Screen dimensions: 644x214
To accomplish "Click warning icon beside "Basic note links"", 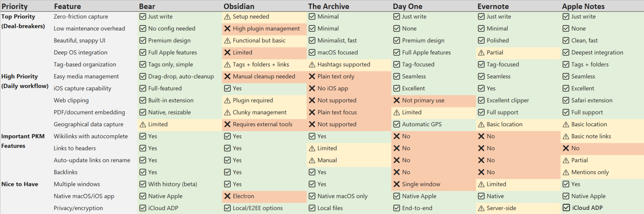I will click(566, 137).
